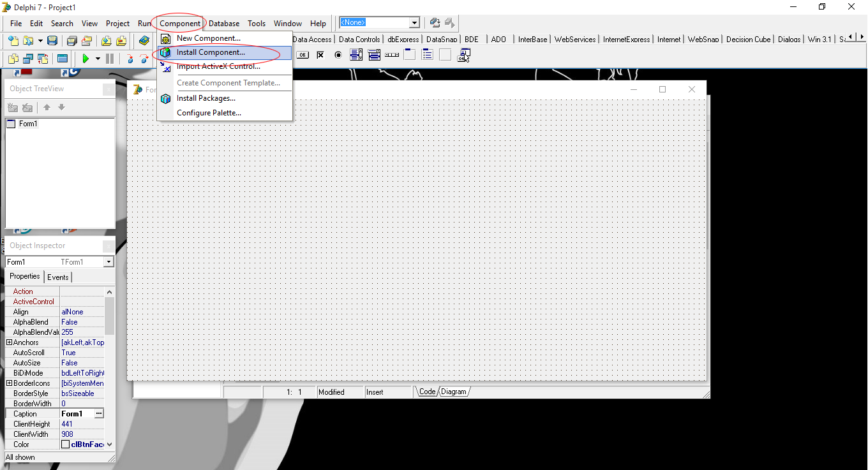Click the Open file folder icon
The height and width of the screenshot is (470, 868).
27,40
